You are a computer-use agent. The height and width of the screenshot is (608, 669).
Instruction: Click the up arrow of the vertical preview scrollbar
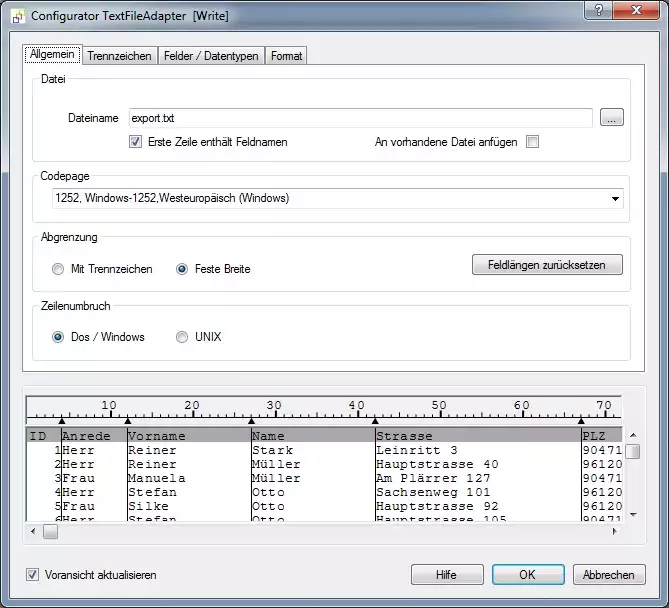[632, 435]
